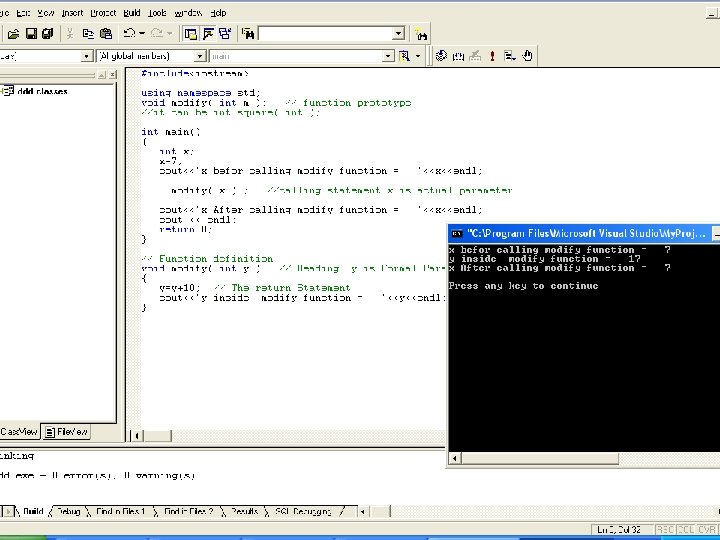Click the Save All toolbar icon
This screenshot has height=540, width=720.
tap(48, 33)
